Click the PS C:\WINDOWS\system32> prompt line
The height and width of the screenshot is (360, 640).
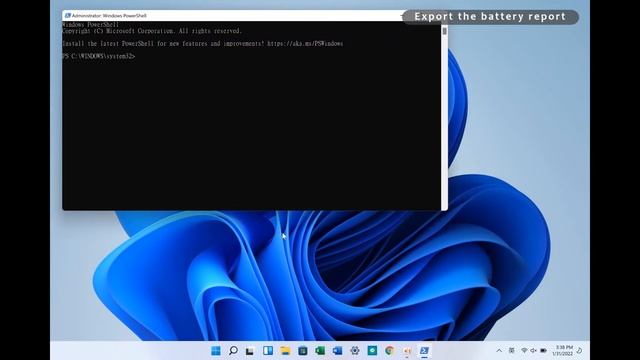(x=98, y=56)
